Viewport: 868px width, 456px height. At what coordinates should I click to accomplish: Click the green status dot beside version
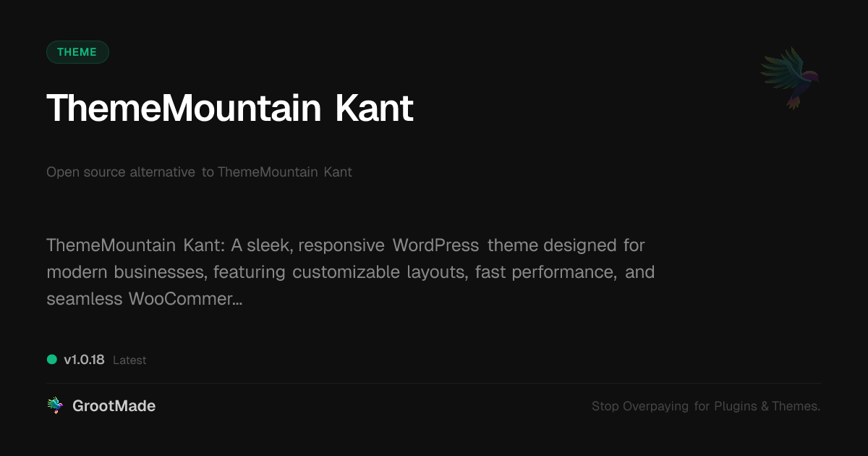(52, 359)
